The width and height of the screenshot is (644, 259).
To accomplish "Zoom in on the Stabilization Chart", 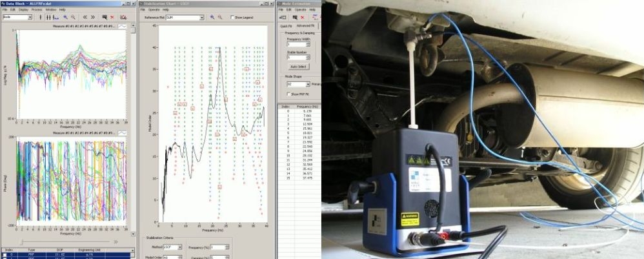I will pos(212,17).
